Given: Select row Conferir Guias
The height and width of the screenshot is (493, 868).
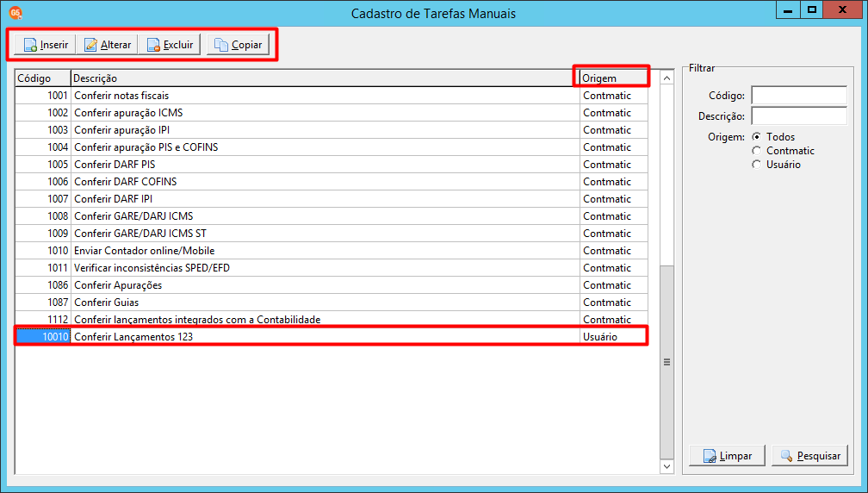Looking at the screenshot, I should tap(332, 302).
